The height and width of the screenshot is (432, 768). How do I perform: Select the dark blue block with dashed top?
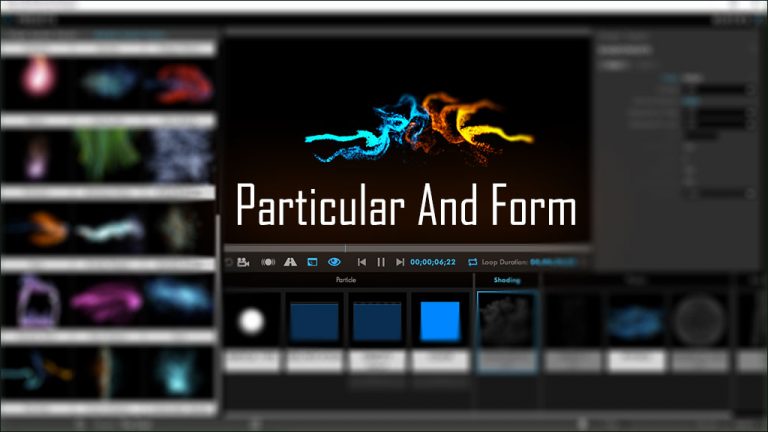377,332
